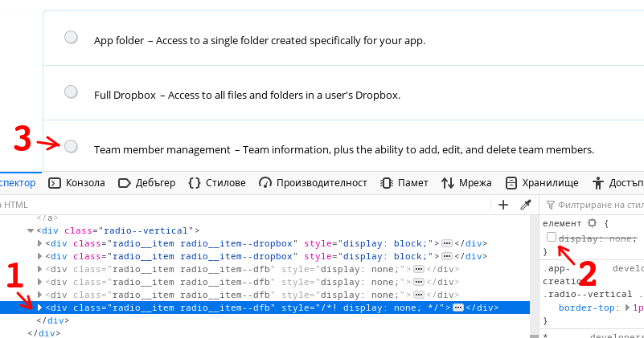Expand the first radio__item--dropbox div

click(x=40, y=243)
